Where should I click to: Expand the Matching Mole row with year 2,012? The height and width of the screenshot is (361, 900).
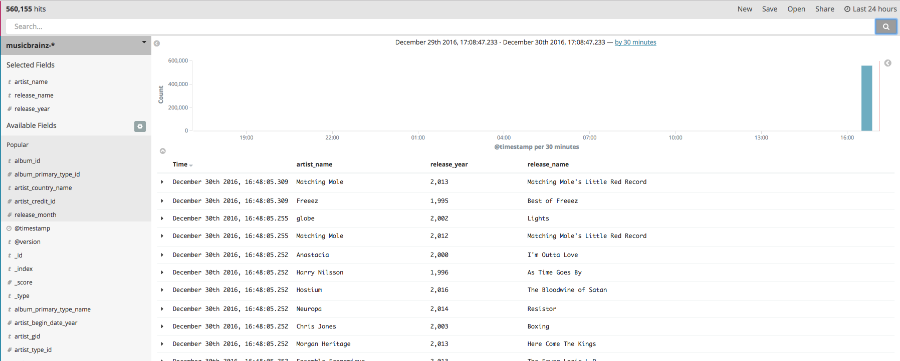(162, 236)
